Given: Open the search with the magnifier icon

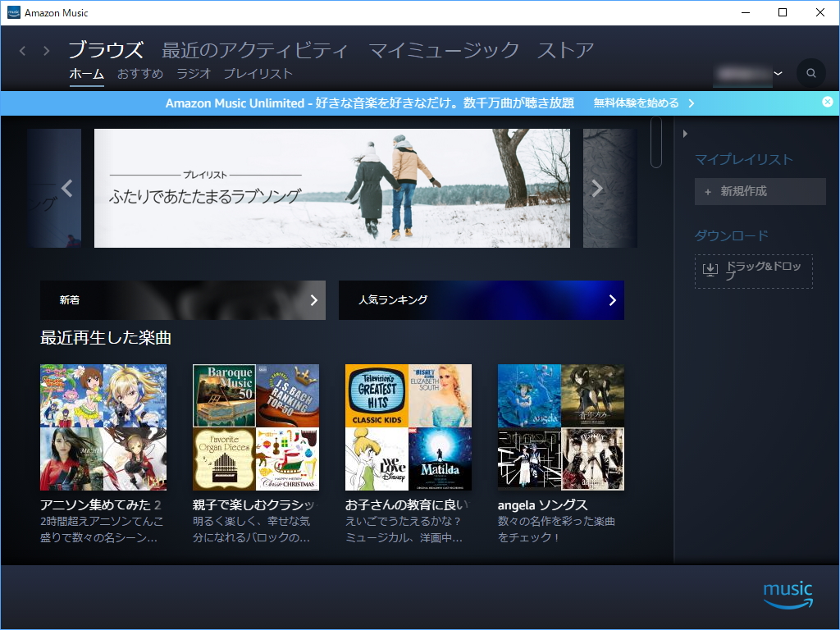Looking at the screenshot, I should [810, 73].
